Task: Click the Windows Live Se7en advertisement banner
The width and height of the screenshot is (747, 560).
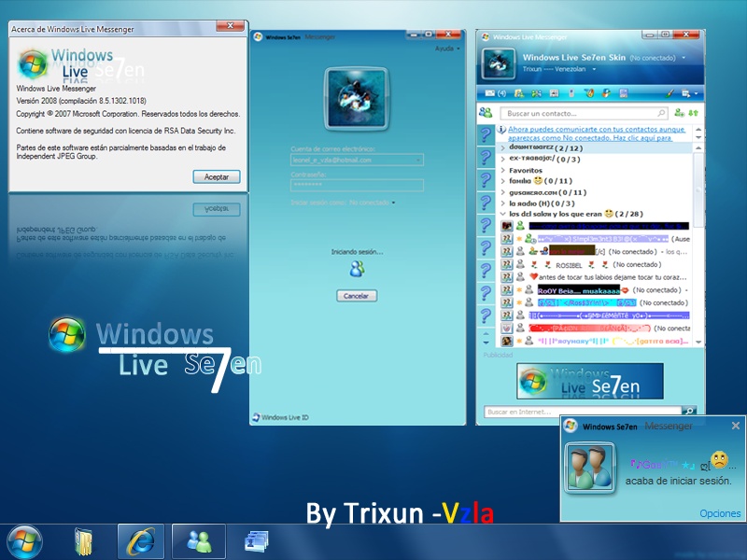Action: click(590, 381)
